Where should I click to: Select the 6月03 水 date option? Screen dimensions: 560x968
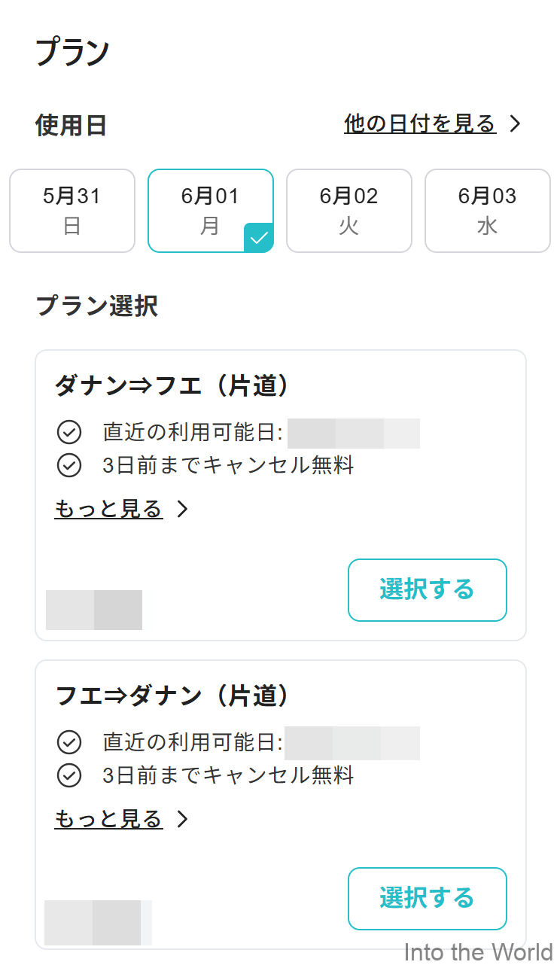(487, 210)
